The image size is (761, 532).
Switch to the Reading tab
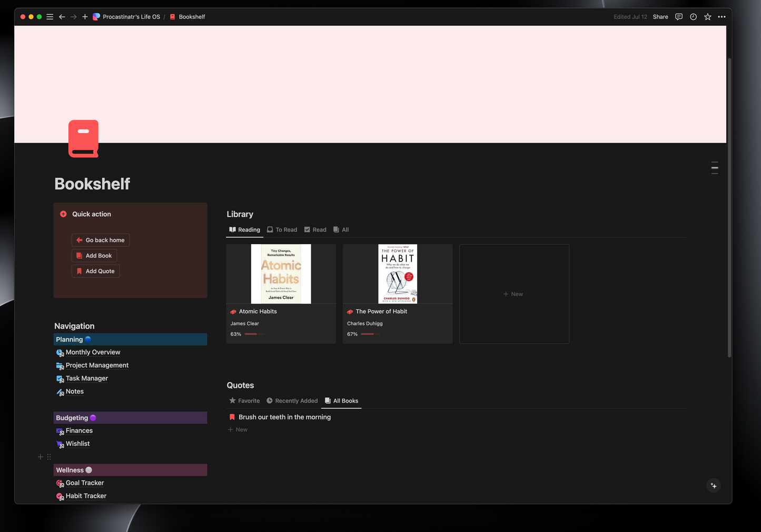coord(244,229)
